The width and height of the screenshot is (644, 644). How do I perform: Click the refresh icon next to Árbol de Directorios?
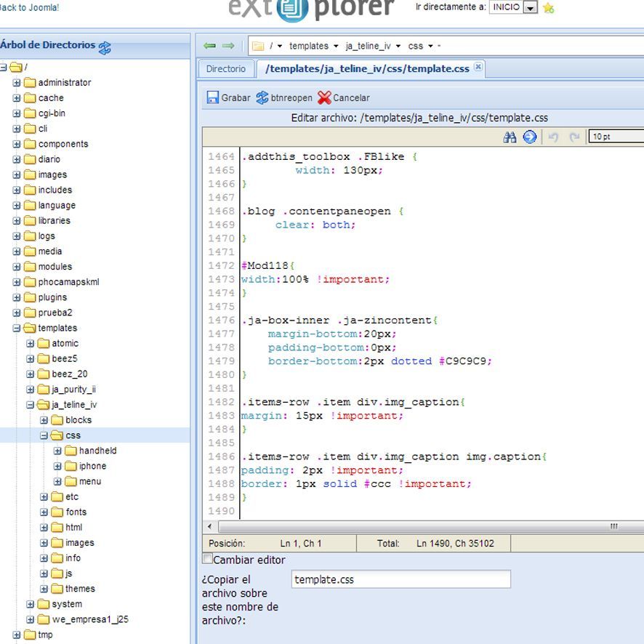pos(105,48)
